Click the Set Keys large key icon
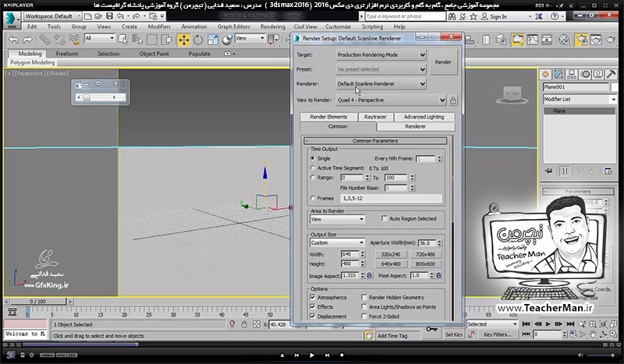Screen dimensions: 624x364 pyautogui.click(x=431, y=329)
